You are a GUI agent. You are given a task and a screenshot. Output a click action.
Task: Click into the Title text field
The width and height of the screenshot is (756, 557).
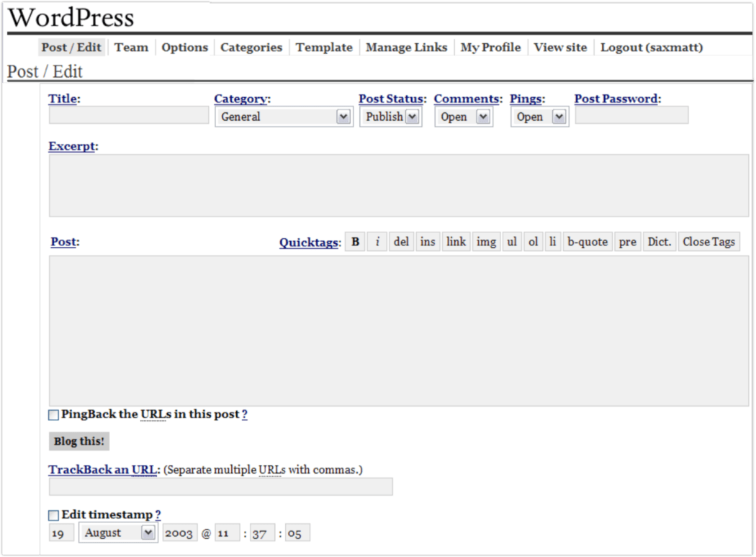point(129,115)
